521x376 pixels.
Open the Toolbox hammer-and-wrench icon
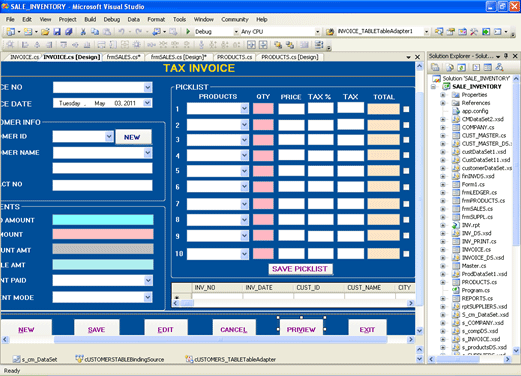474,32
